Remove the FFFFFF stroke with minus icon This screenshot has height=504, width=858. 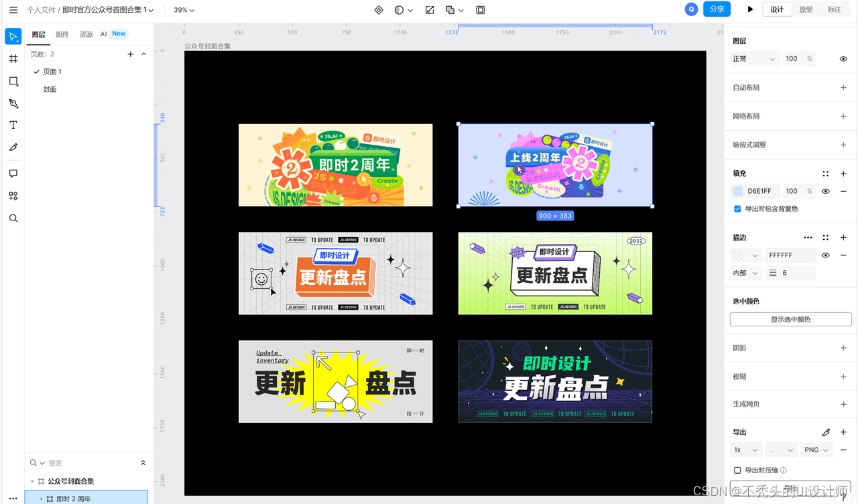[843, 255]
